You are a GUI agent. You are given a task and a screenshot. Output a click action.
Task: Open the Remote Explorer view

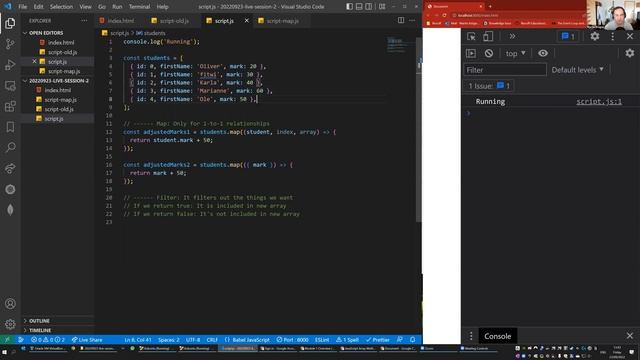(x=10, y=86)
